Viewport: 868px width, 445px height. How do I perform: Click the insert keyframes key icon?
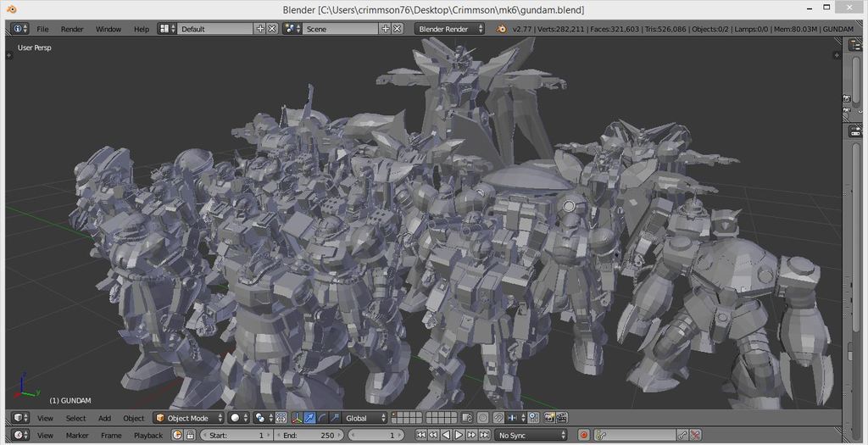pos(683,435)
